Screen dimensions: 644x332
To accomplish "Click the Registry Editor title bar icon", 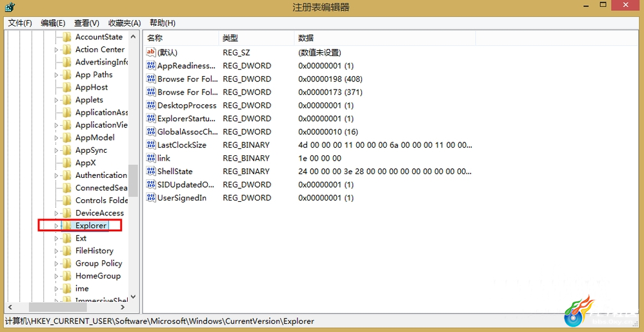I will (x=8, y=7).
